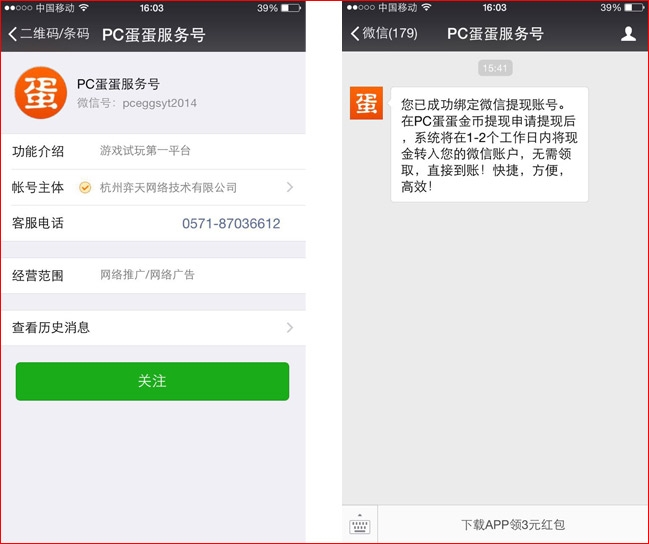
Task: Open account profile person icon in chat
Action: (628, 34)
